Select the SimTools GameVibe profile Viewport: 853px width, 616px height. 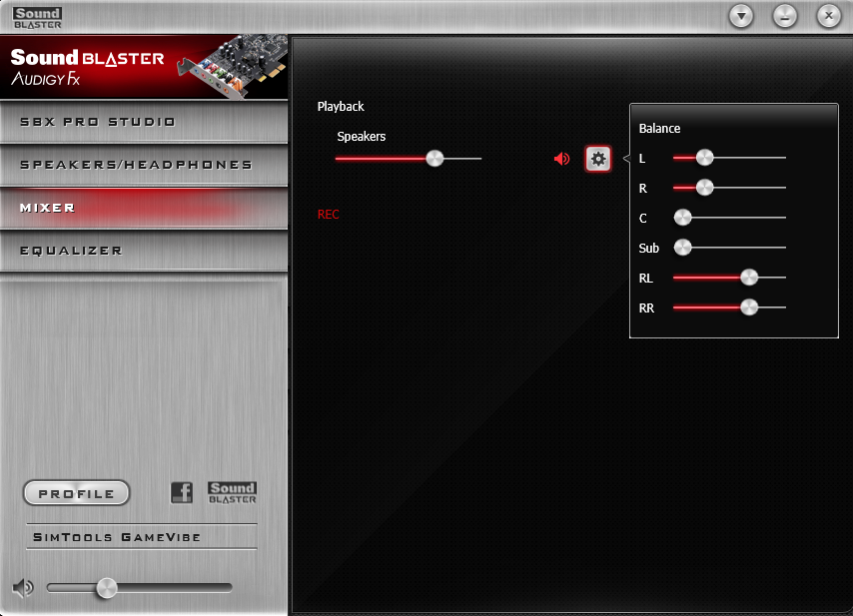142,536
